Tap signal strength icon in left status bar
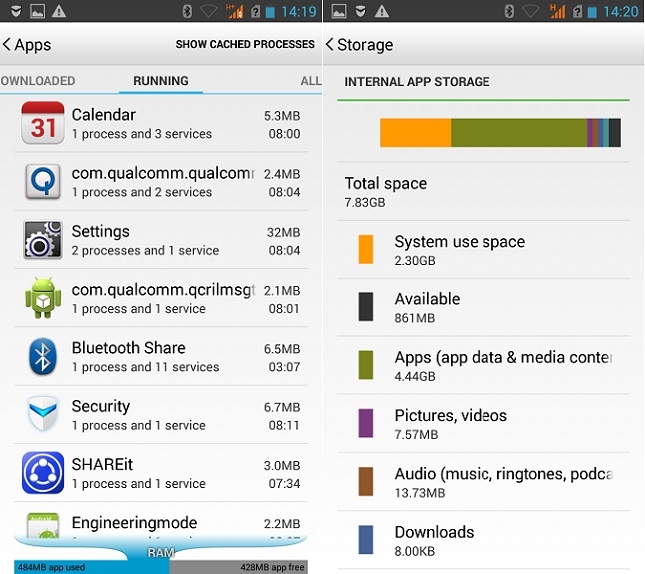Viewport: 645px width, 574px height. (x=235, y=12)
